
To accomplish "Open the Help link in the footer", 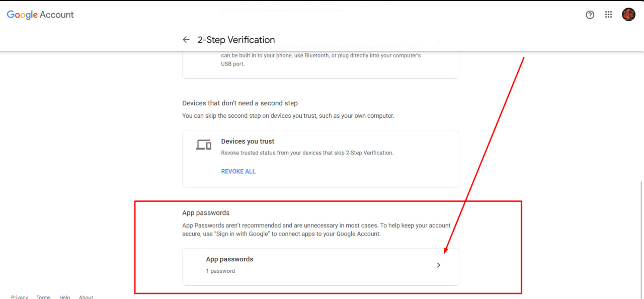I will pyautogui.click(x=64, y=297).
